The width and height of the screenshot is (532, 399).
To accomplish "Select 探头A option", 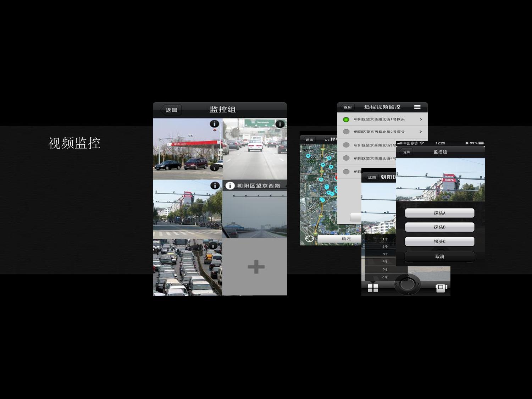I will click(439, 213).
